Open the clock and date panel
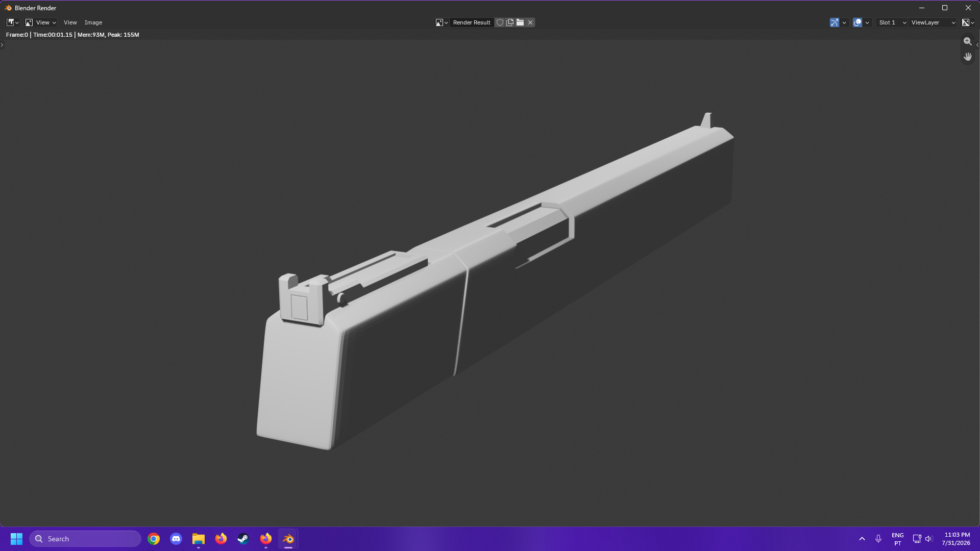 [957, 539]
